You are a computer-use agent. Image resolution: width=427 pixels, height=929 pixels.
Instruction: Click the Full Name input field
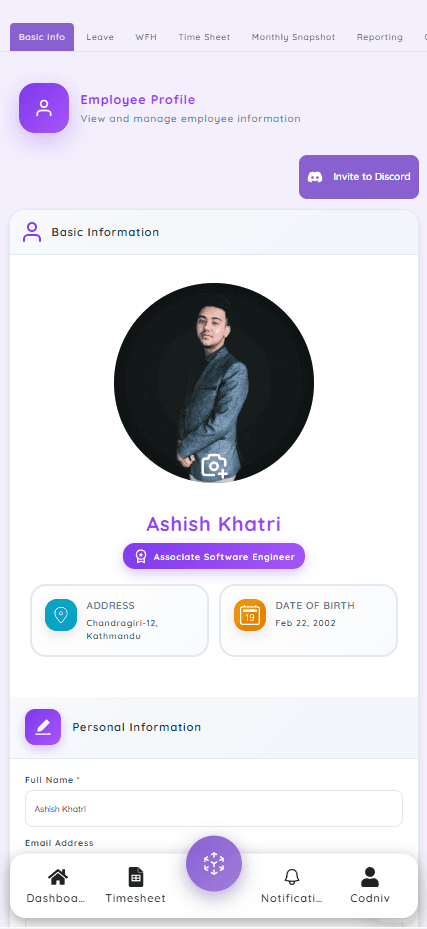(214, 808)
